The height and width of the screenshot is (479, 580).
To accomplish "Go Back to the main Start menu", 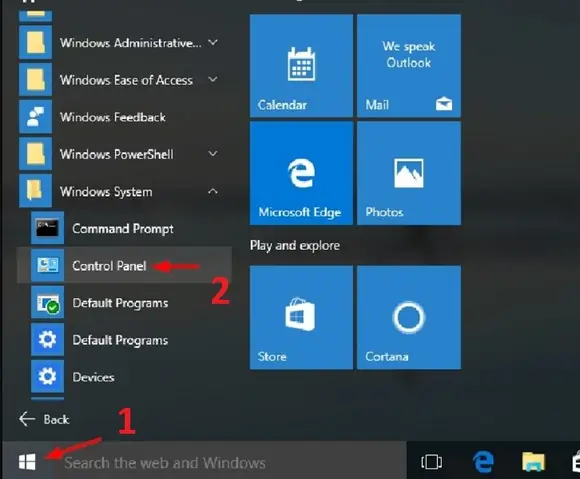I will tap(44, 419).
